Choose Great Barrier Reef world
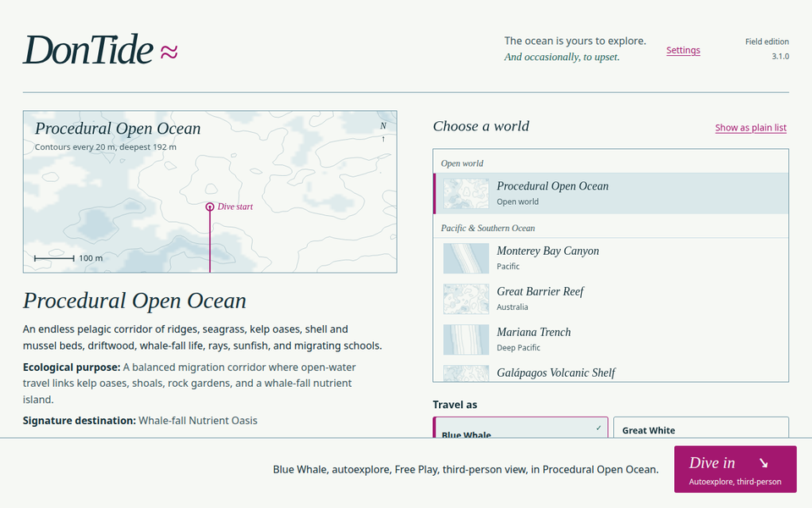This screenshot has height=508, width=812. [611, 299]
